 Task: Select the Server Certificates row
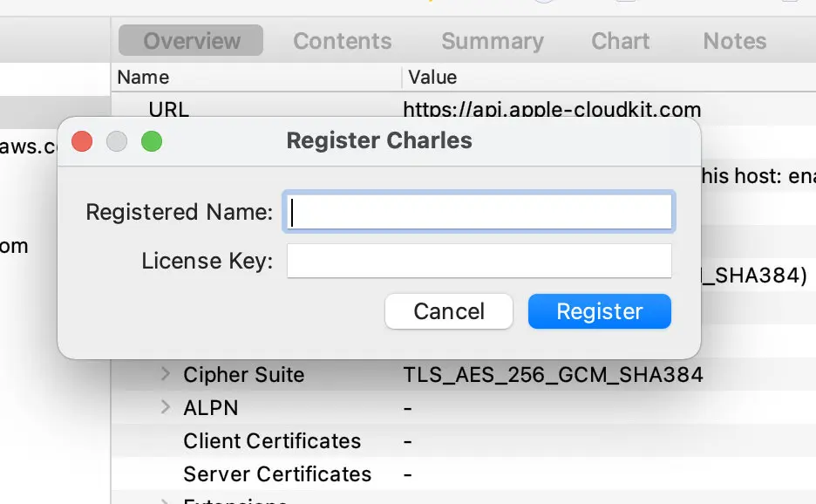click(276, 474)
